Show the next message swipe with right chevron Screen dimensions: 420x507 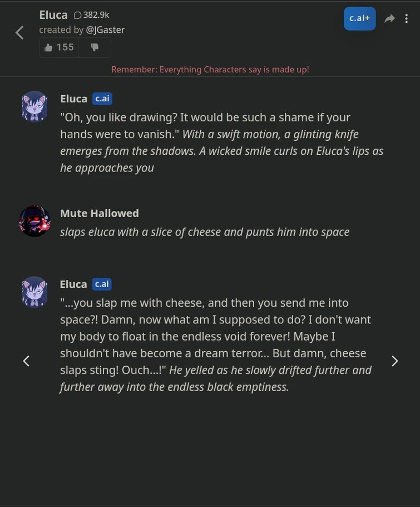point(394,361)
